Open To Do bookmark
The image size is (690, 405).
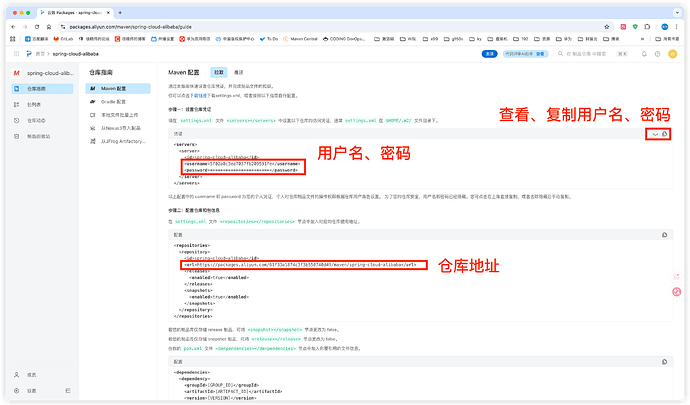click(269, 39)
